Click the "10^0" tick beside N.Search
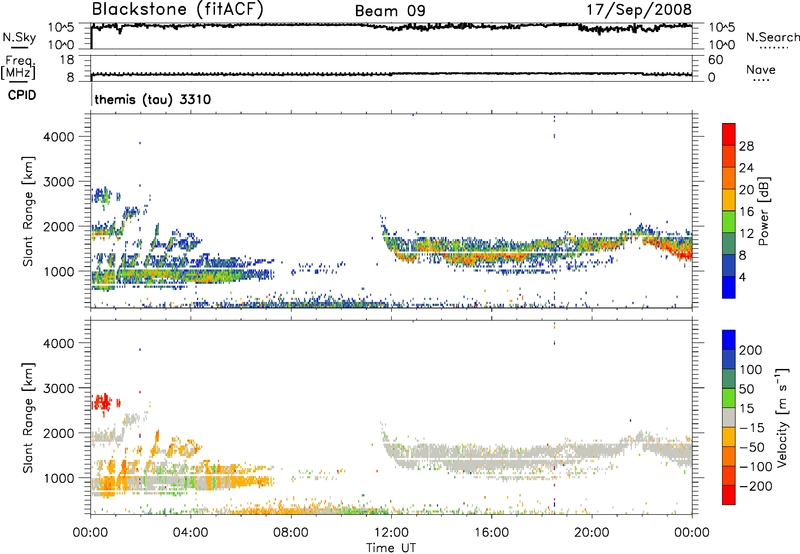Screen dimensions: 800x554 pyautogui.click(x=722, y=45)
